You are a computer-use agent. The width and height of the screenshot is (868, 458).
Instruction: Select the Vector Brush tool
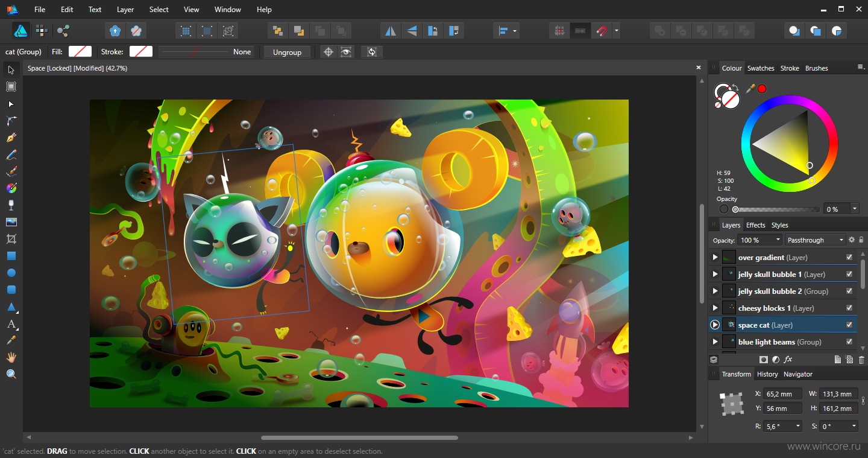(x=11, y=172)
